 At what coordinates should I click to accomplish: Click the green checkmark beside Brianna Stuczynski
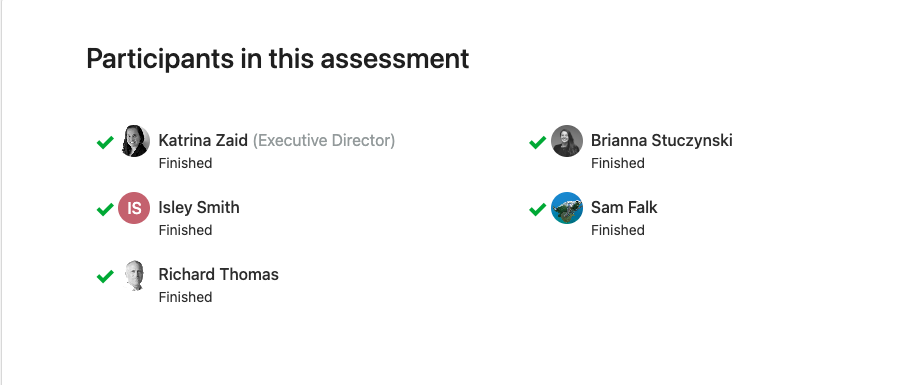(x=537, y=142)
